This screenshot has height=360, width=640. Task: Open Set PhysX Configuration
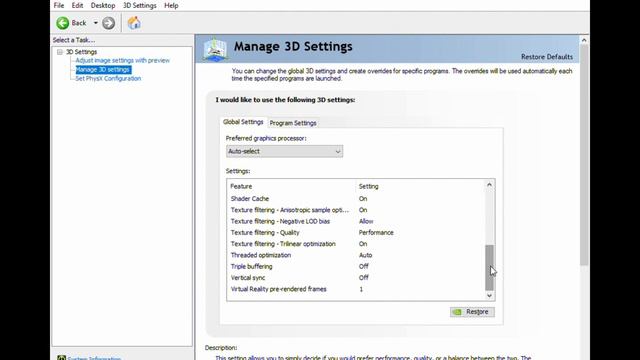tap(108, 78)
